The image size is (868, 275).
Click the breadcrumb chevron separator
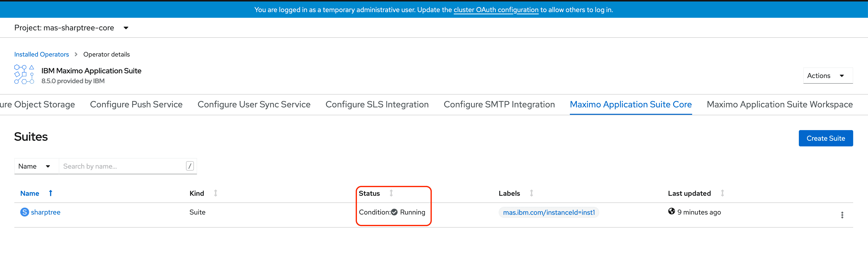76,54
